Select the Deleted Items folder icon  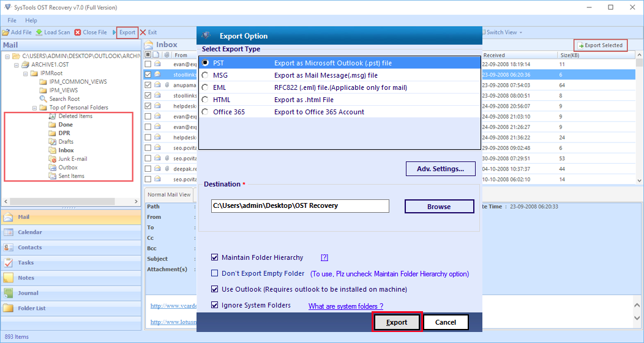52,116
